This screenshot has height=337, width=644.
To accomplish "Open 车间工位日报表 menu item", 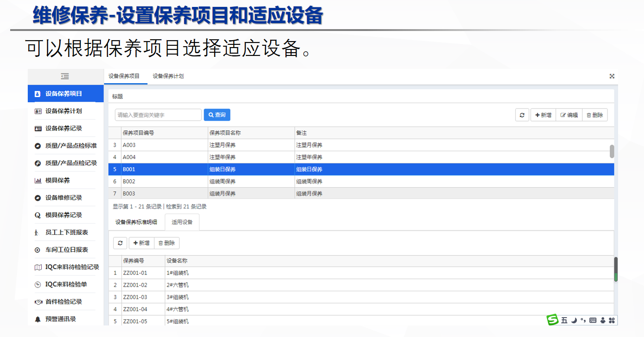I will click(x=66, y=250).
